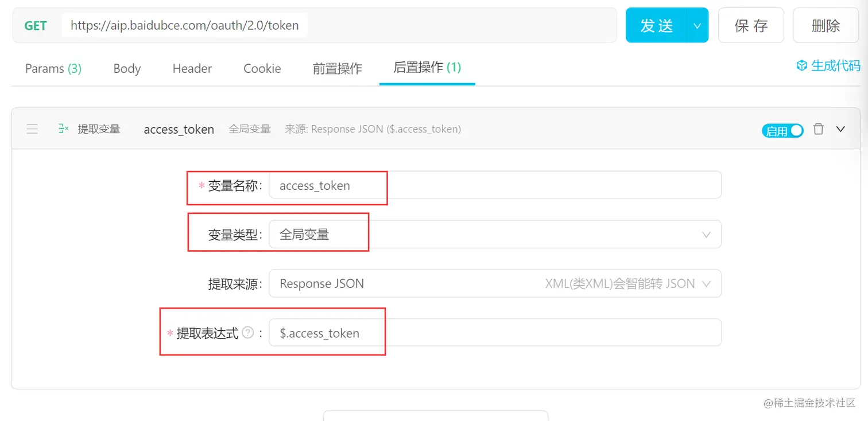868x421 pixels.
Task: Switch to the Params tab
Action: [x=53, y=68]
